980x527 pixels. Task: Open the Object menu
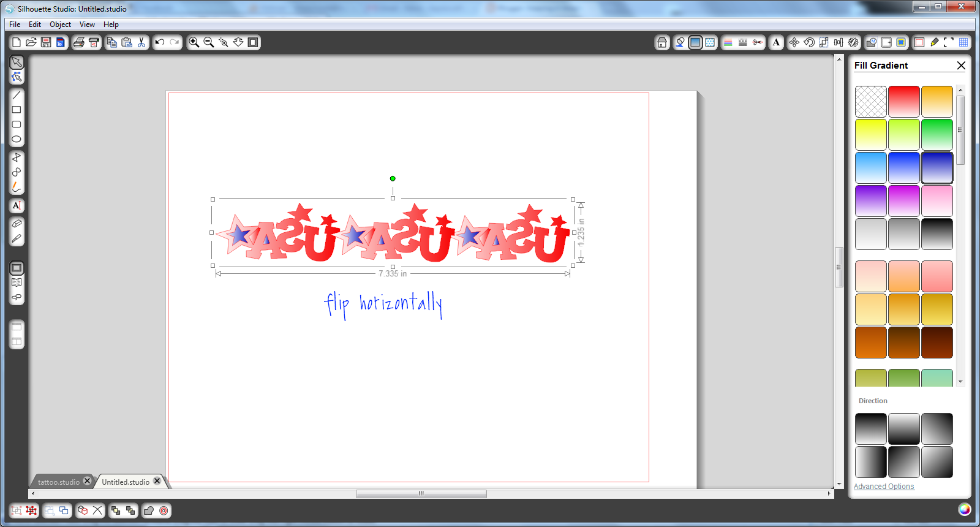pyautogui.click(x=60, y=25)
